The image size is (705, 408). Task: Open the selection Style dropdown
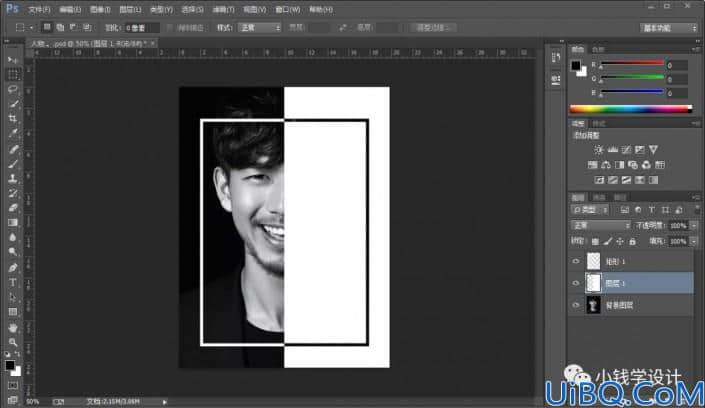[x=259, y=27]
